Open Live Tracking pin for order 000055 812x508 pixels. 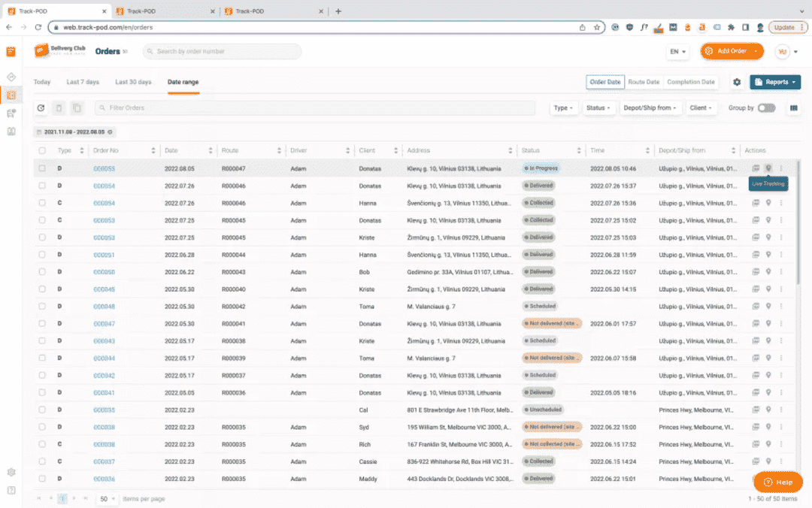pyautogui.click(x=768, y=168)
